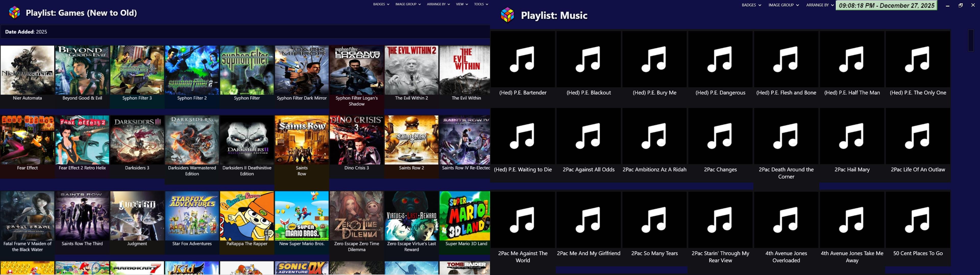This screenshot has height=275, width=980.
Task: Click LaunchBox logo beside Playlist: Music
Action: tap(508, 15)
